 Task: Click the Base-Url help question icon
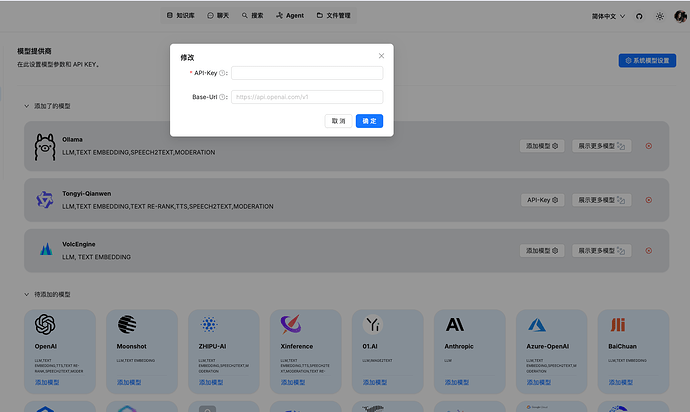click(222, 97)
